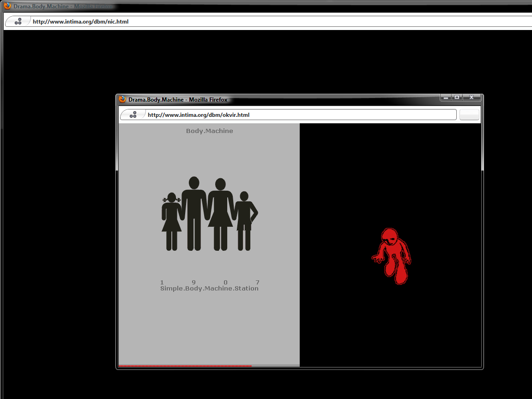The image size is (532, 399).
Task: Click the Simple.Body.Machine.Station text
Action: [x=209, y=289]
